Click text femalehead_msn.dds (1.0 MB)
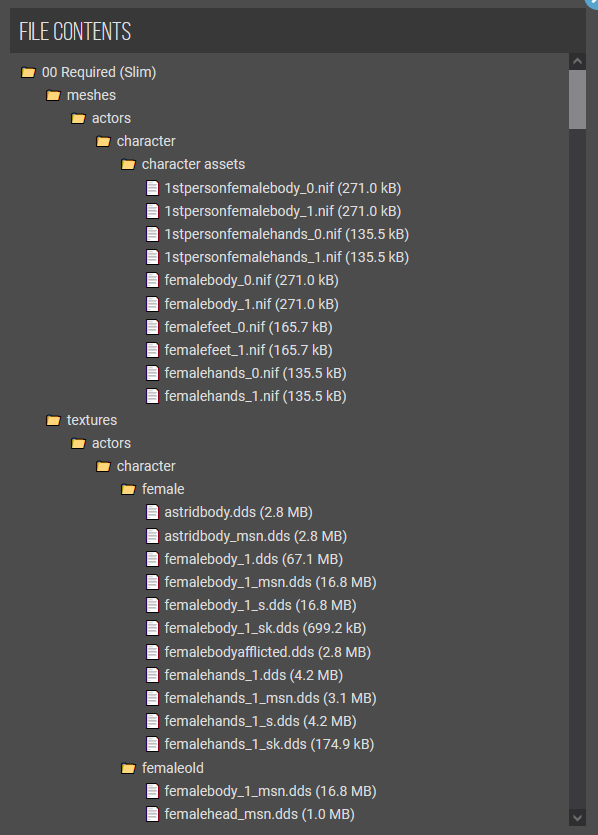The height and width of the screenshot is (835, 598). [x=259, y=814]
